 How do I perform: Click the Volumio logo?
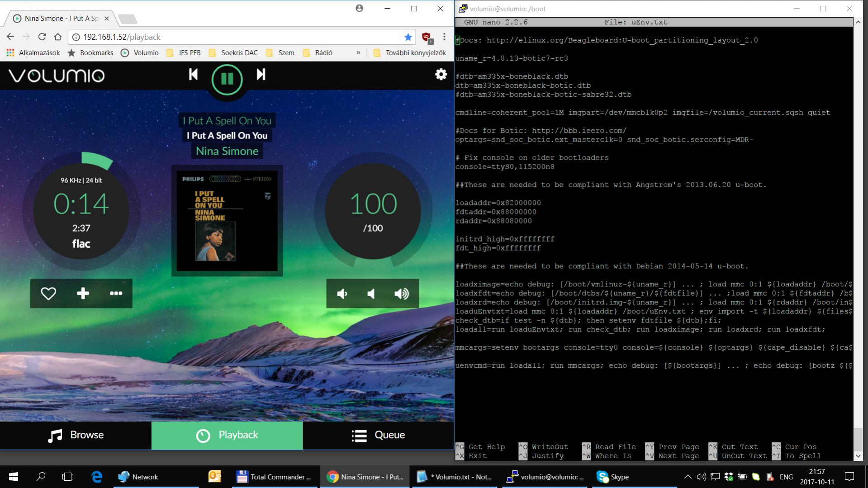click(57, 76)
